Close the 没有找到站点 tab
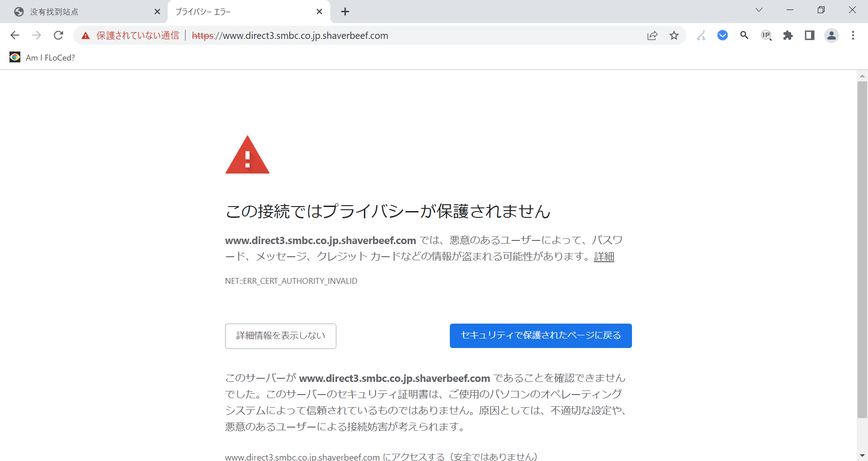This screenshot has width=868, height=461. pyautogui.click(x=157, y=12)
